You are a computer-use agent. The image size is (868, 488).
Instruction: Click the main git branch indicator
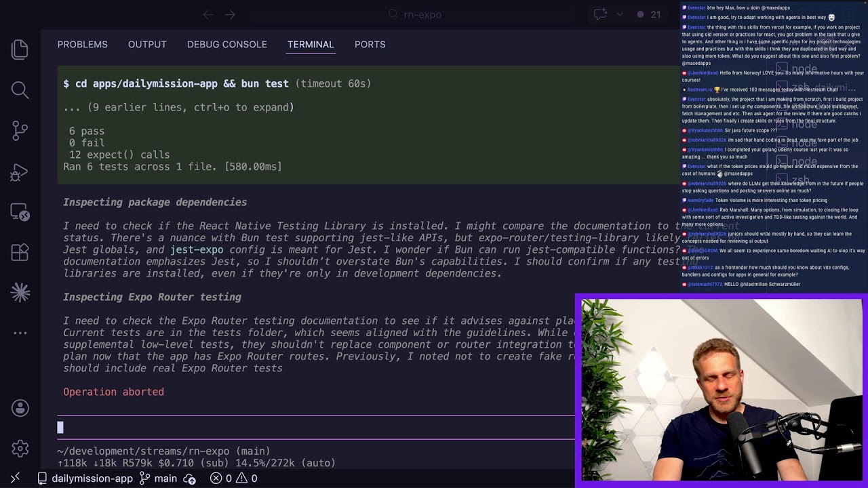158,478
